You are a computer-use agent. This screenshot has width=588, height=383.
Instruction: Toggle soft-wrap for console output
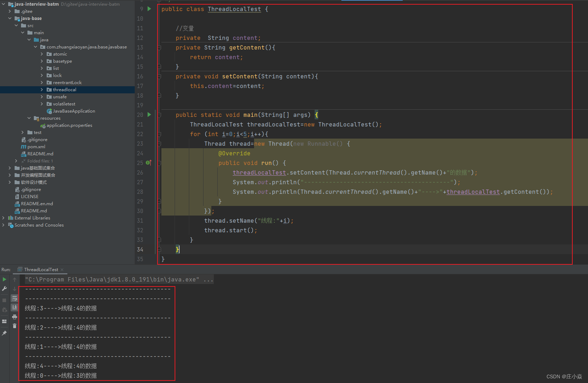(15, 298)
